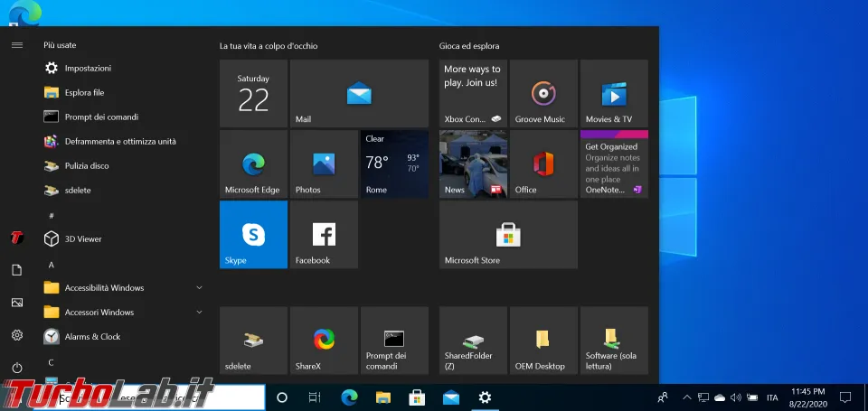Select Prompt dei comandi in the app list
The image size is (868, 411).
tap(101, 117)
